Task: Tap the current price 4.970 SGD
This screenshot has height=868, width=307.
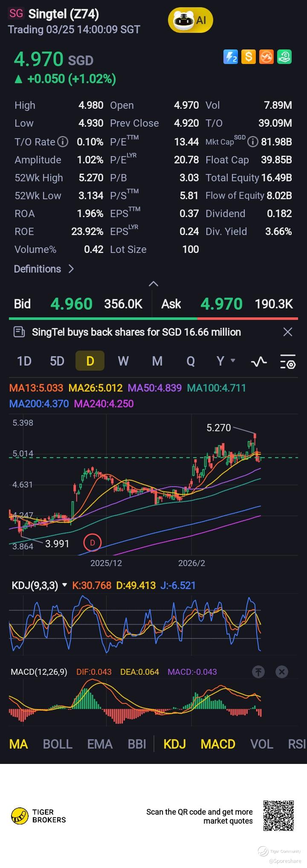Action: 54,59
